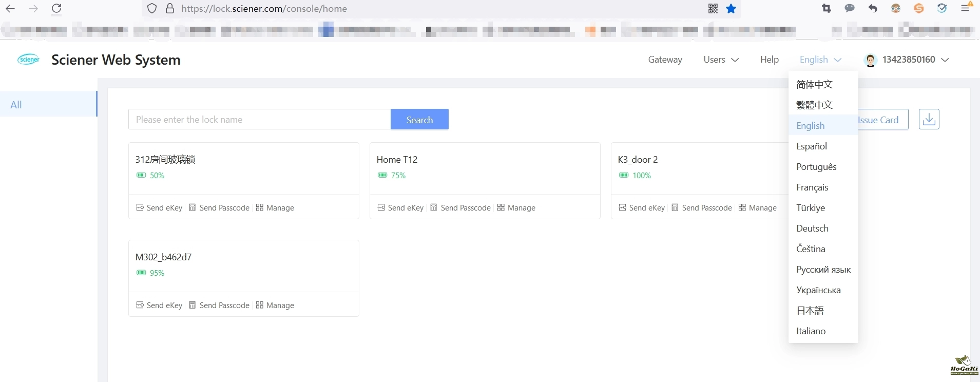Switch to the All locks tab
The width and height of the screenshot is (980, 382).
tap(16, 105)
